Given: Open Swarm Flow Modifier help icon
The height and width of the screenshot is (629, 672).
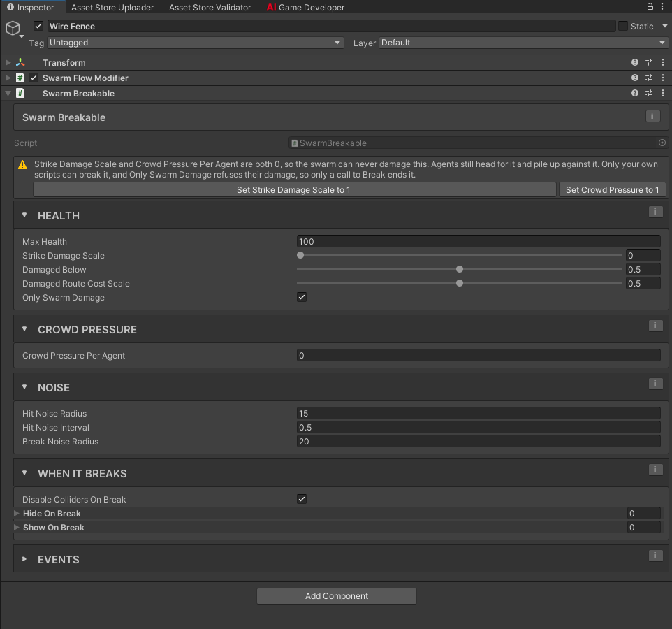Looking at the screenshot, I should tap(635, 78).
